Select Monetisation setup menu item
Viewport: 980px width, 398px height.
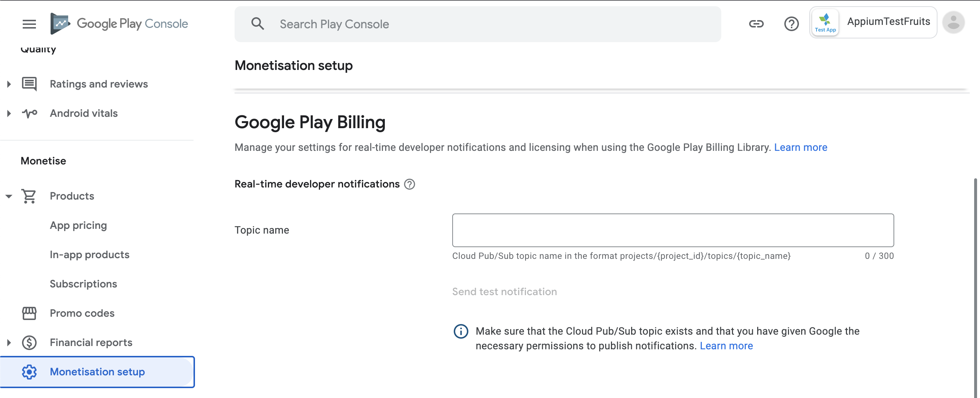point(97,372)
